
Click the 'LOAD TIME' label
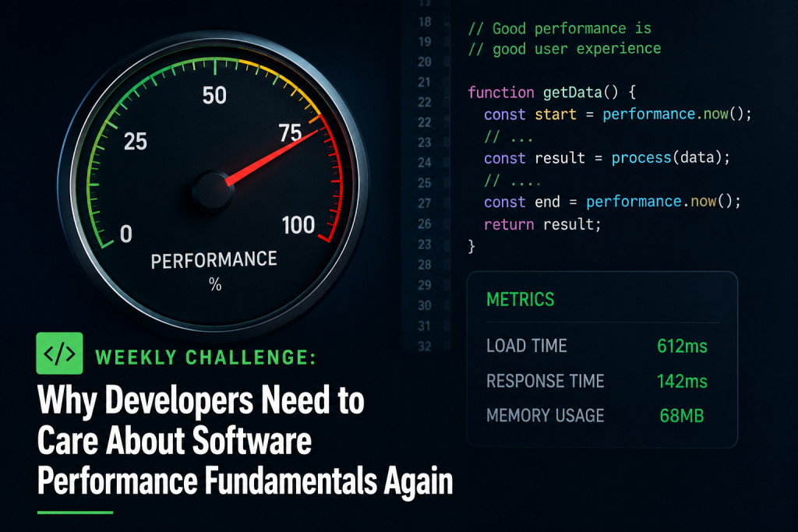click(527, 346)
